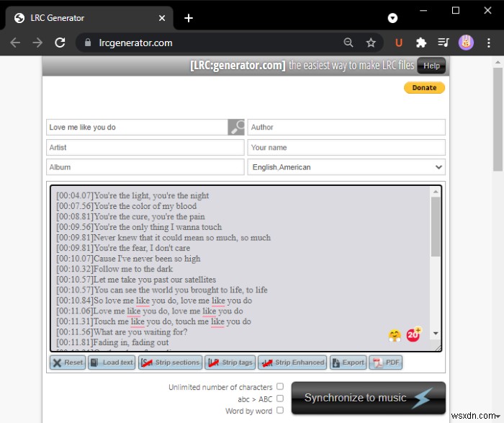The image size is (504, 423).
Task: Click the page vertical scrollbar thumb
Action: [498, 120]
